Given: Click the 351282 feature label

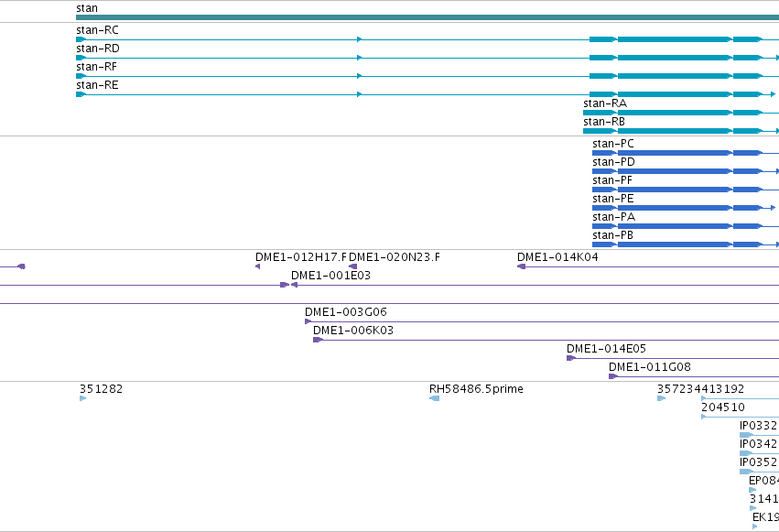Looking at the screenshot, I should (102, 389).
